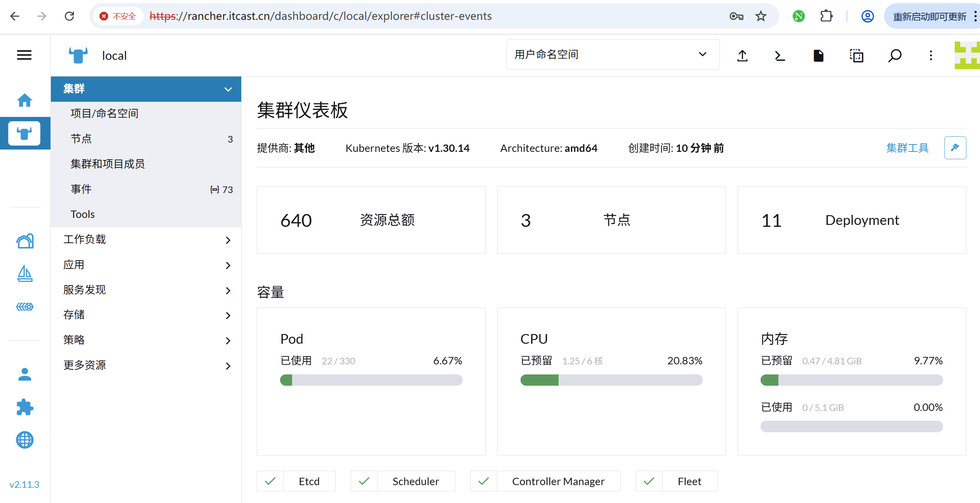Open Continuous Delivery sailboat icon
Screen dimensions: 980x503
coord(25,273)
